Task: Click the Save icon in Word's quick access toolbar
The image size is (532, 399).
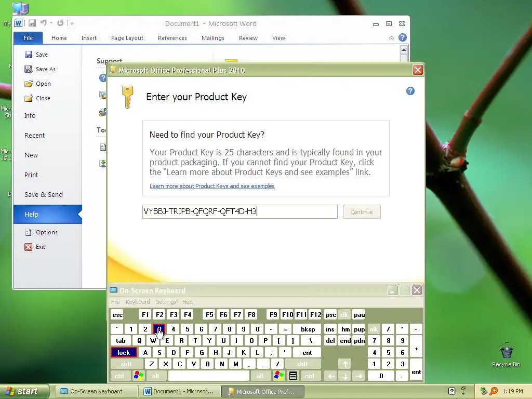Action: [32, 23]
